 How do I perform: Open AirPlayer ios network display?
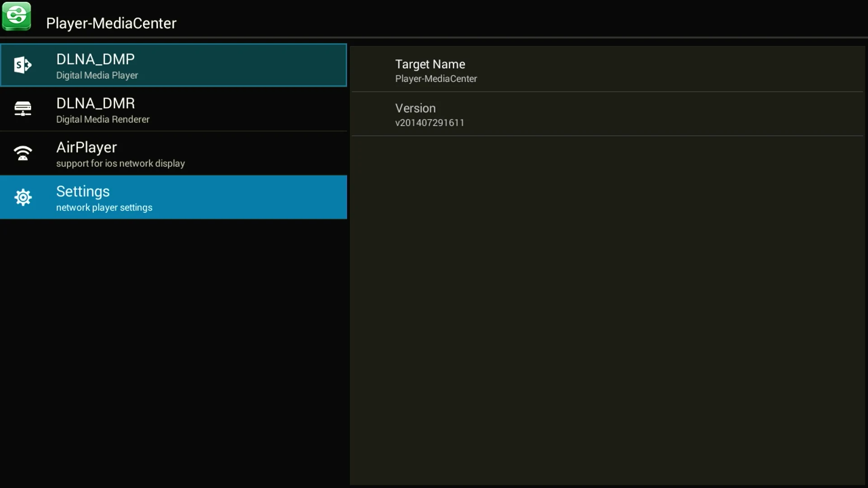click(x=174, y=153)
